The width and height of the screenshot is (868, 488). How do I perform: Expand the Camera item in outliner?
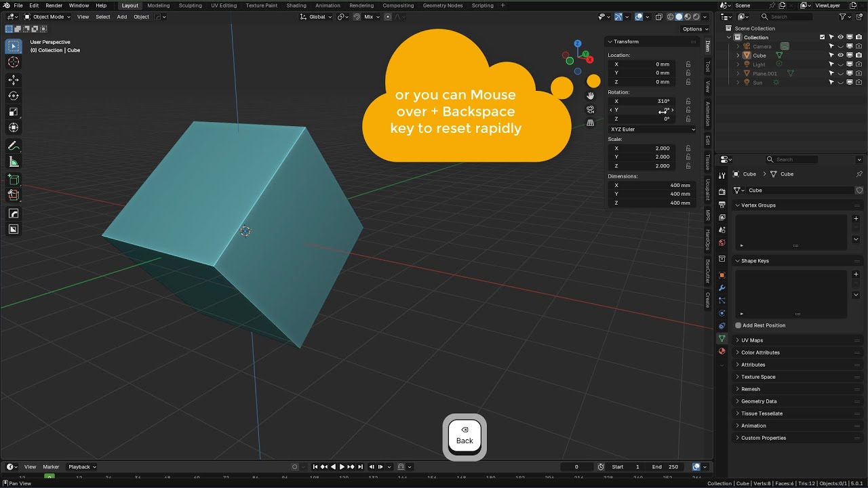tap(738, 47)
